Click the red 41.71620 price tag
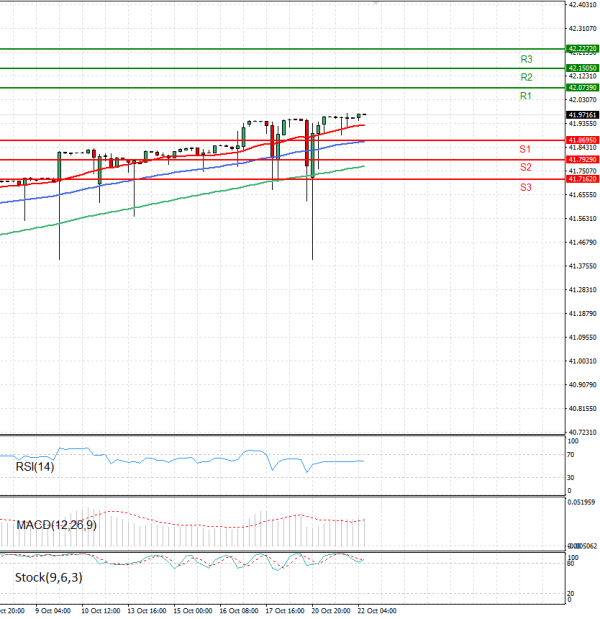Image resolution: width=600 pixels, height=619 pixels. [582, 179]
